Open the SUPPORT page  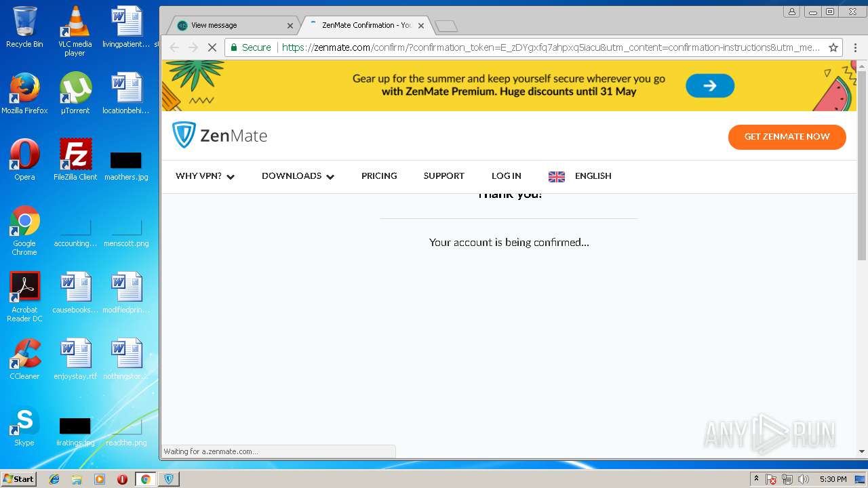(444, 176)
